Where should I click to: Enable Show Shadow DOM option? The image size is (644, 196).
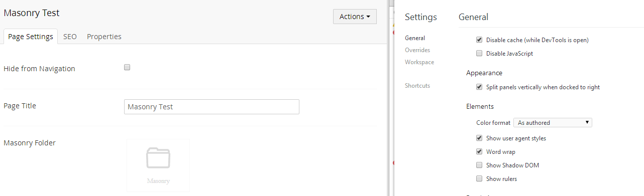[x=479, y=165]
